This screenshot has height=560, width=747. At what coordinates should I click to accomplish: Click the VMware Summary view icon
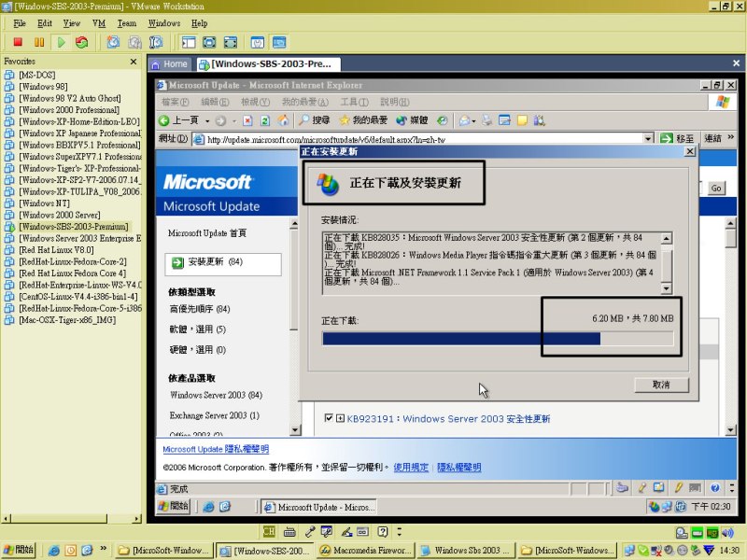click(258, 42)
